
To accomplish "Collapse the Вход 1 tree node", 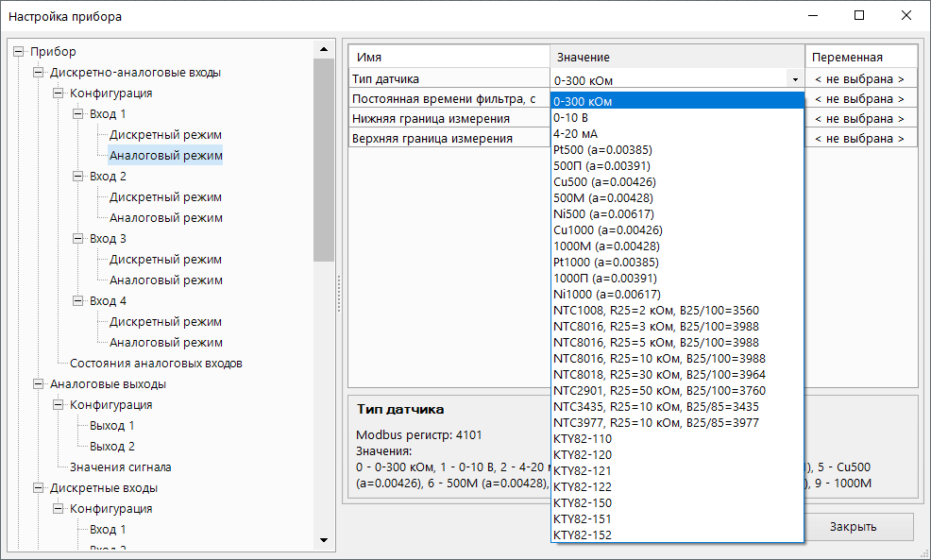I will click(78, 114).
